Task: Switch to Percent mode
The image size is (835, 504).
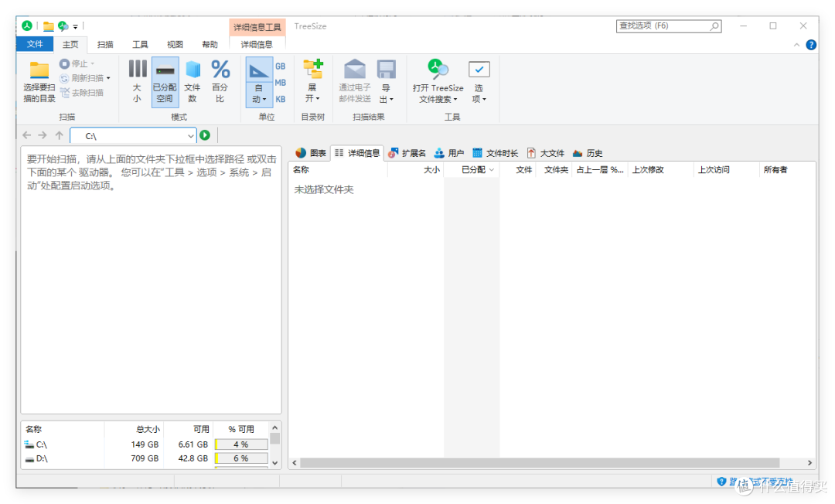Action: pyautogui.click(x=220, y=81)
